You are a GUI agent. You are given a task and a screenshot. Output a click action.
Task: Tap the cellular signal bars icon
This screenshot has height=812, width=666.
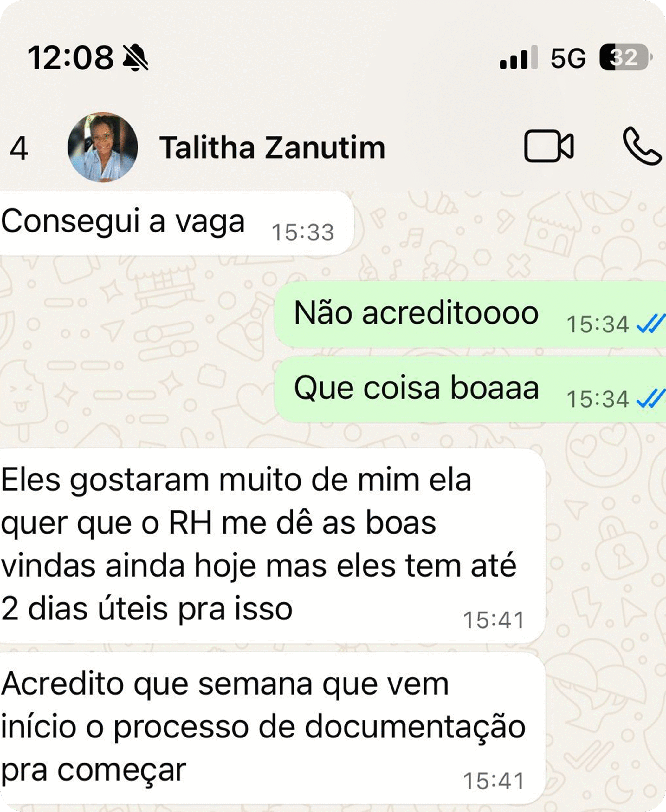[x=518, y=57]
